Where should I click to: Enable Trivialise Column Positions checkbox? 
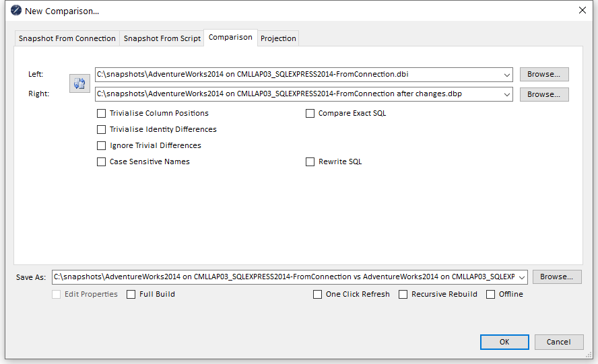[x=102, y=114]
